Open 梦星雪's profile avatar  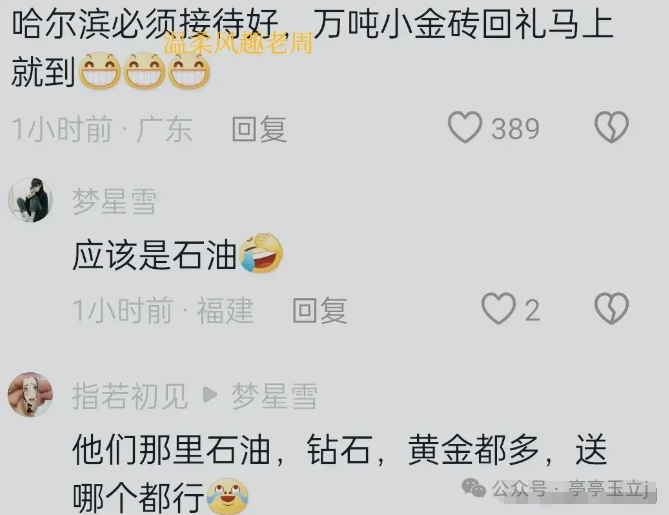(30, 200)
